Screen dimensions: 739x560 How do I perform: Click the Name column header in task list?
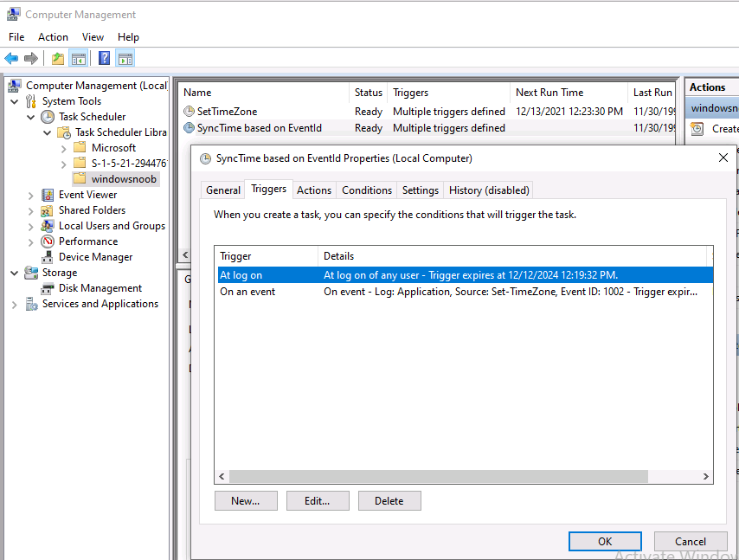tap(264, 93)
